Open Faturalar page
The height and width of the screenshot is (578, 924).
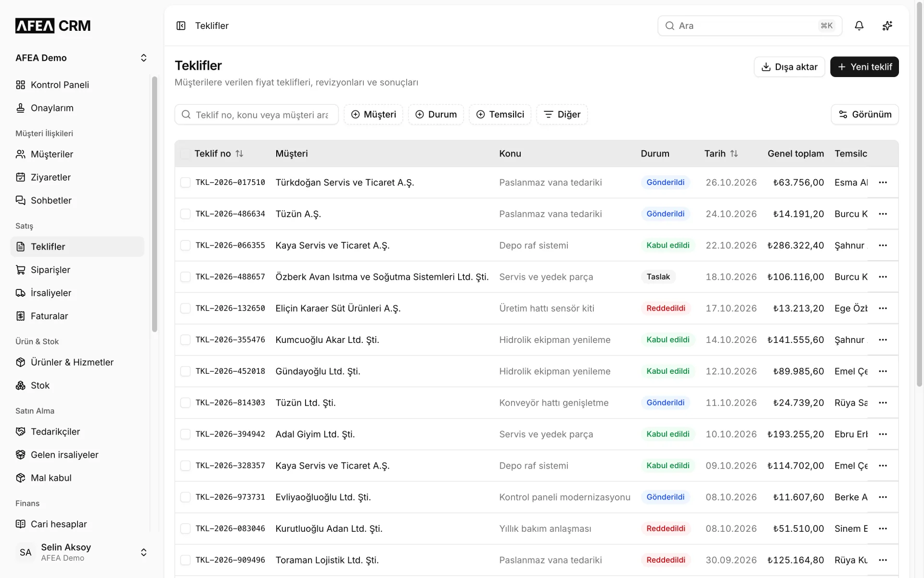[x=77, y=316]
